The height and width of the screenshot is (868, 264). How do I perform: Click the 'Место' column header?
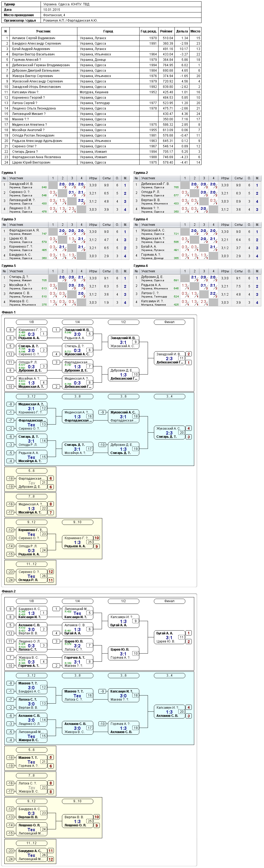(195, 31)
